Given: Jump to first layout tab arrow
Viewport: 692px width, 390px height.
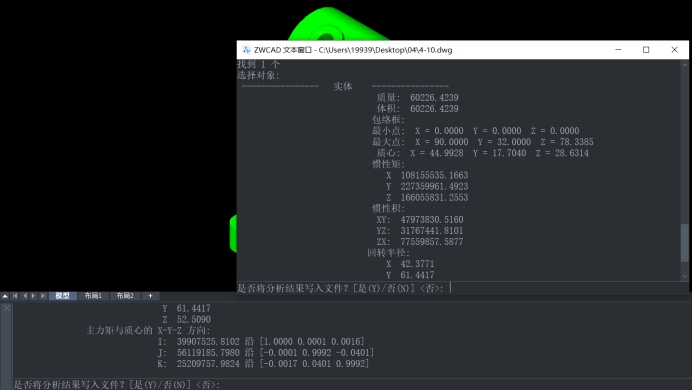Looking at the screenshot, I should pyautogui.click(x=15, y=296).
